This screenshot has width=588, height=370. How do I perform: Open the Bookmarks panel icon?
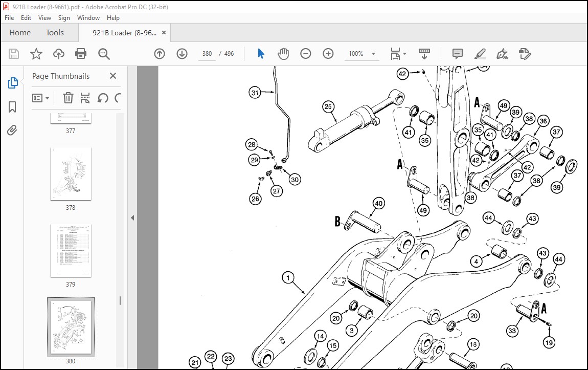(x=12, y=107)
